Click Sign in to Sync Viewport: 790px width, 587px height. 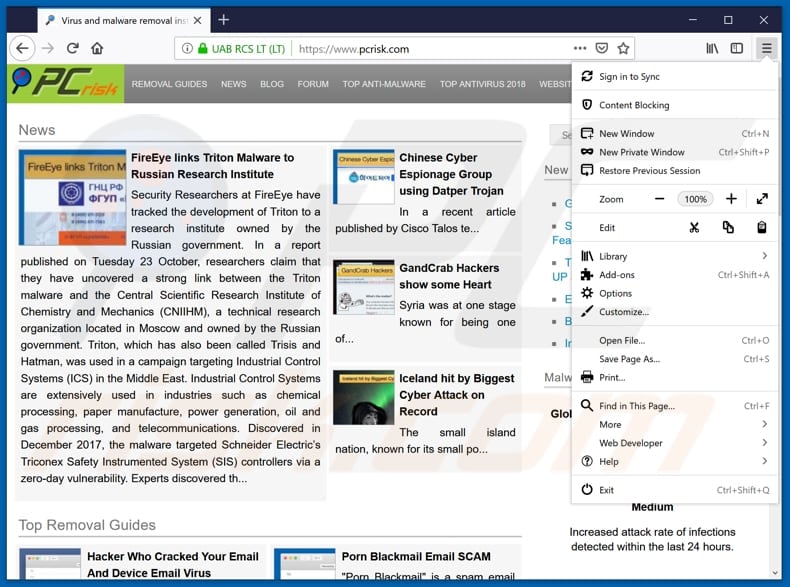674,77
